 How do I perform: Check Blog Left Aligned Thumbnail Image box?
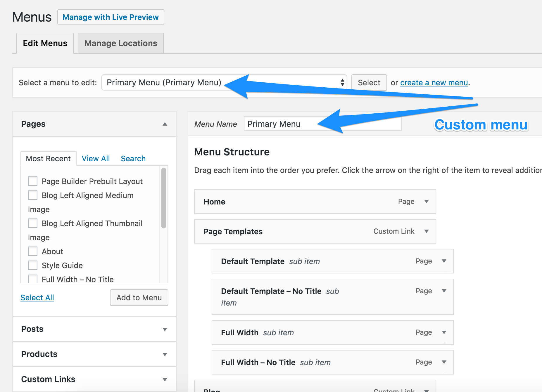point(33,223)
